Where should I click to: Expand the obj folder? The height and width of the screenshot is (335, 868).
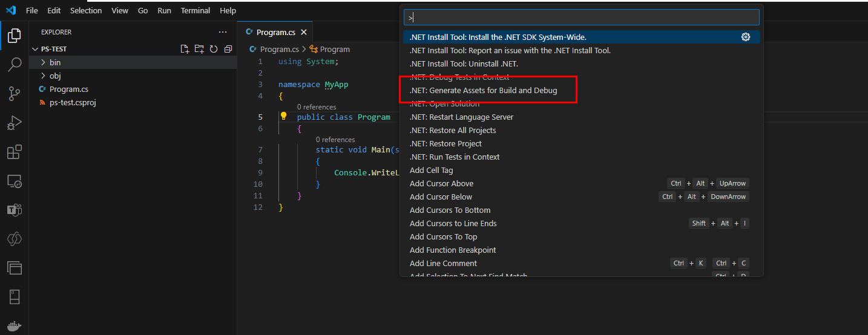pyautogui.click(x=43, y=76)
